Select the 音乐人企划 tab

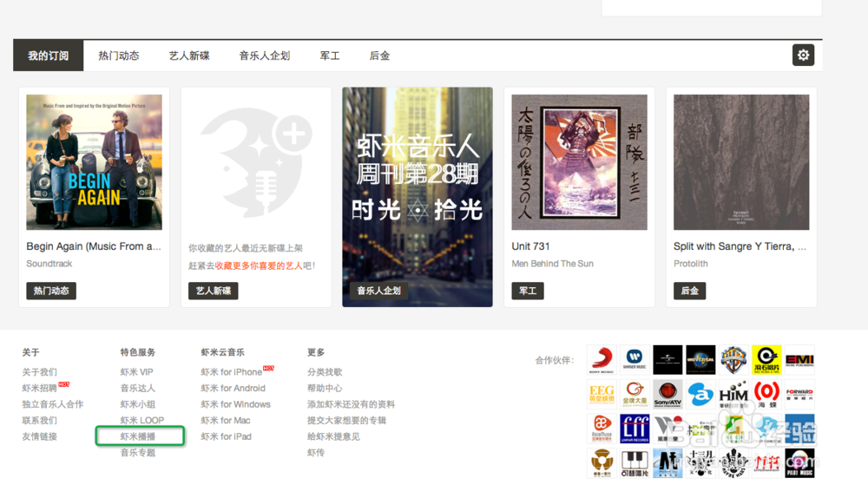(264, 56)
